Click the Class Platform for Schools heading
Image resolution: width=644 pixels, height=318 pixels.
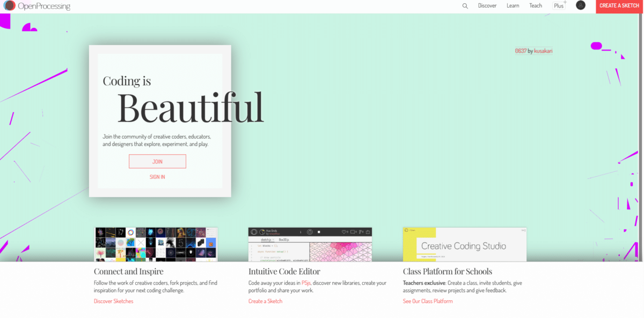448,272
